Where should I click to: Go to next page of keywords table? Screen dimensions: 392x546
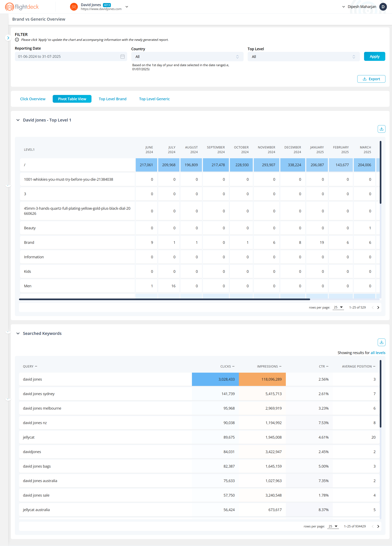[x=378, y=526]
